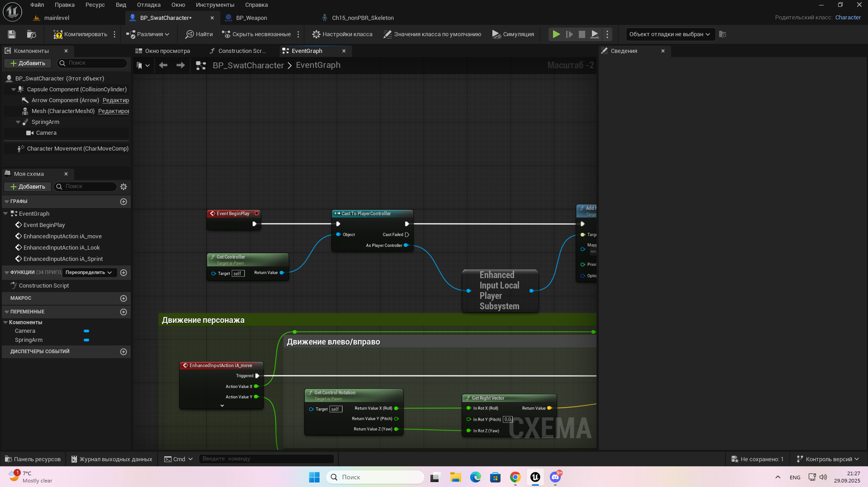The width and height of the screenshot is (868, 487).
Task: Click the Моя схема search field
Action: (x=86, y=187)
